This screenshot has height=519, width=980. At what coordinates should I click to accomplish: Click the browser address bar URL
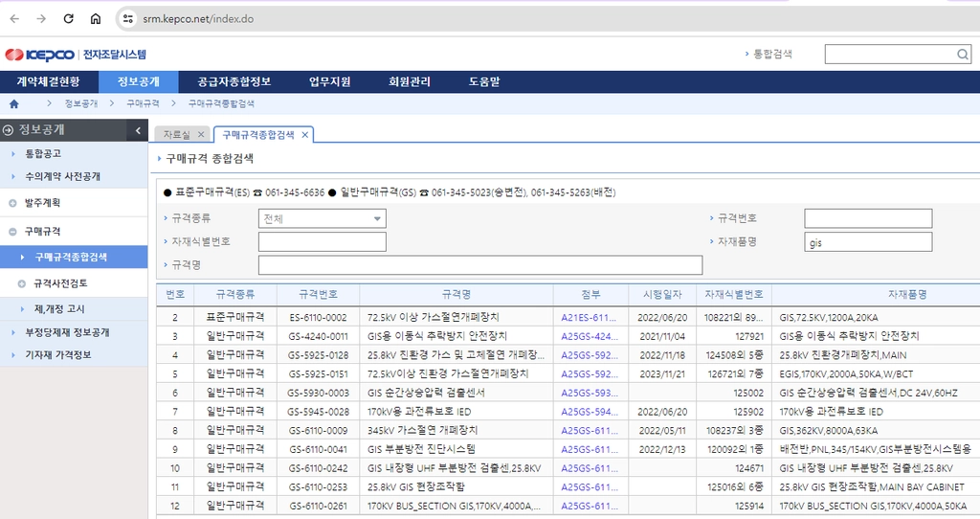pyautogui.click(x=198, y=19)
